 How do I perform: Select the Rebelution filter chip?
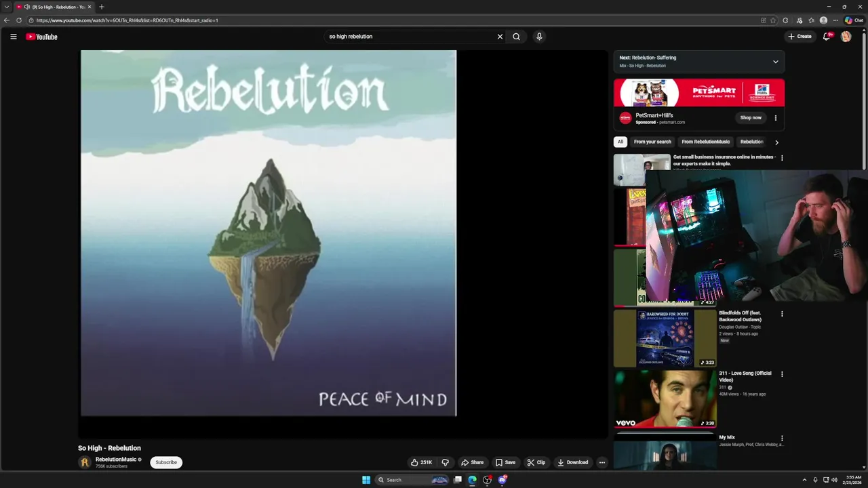coord(751,142)
